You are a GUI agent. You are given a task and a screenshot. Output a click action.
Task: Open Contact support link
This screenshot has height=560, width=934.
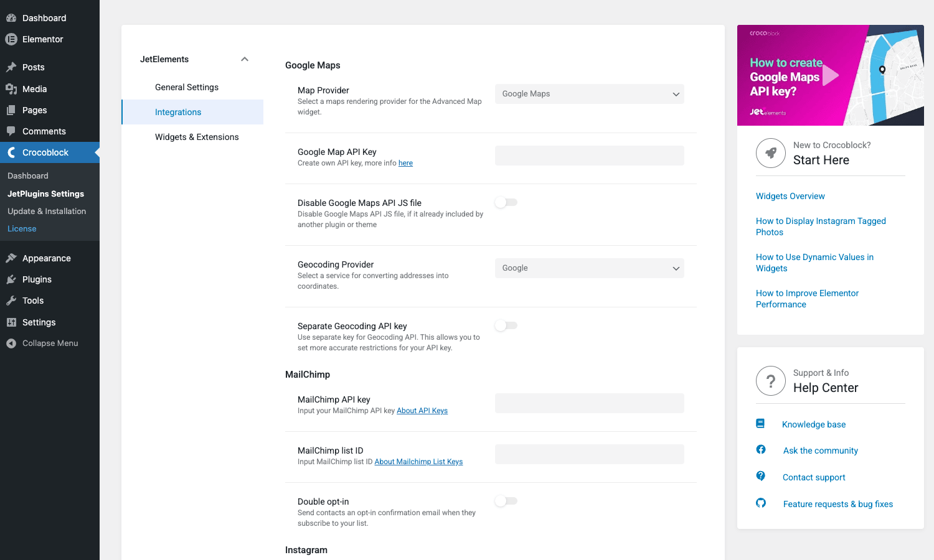click(814, 477)
